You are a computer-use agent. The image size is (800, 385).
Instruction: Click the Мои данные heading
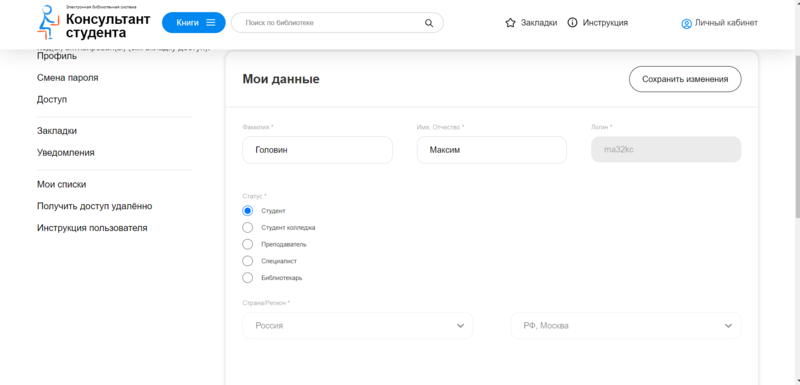[281, 79]
